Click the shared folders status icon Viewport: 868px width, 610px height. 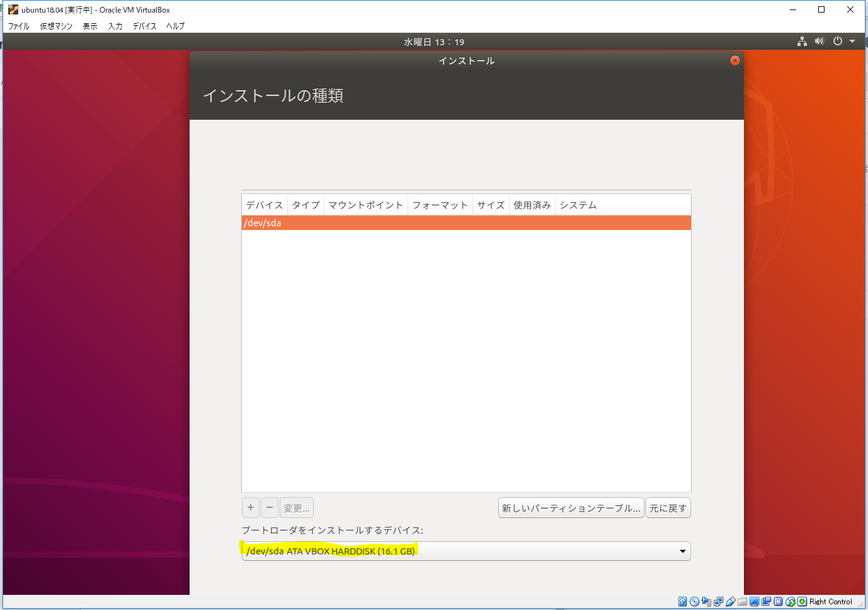click(x=743, y=602)
